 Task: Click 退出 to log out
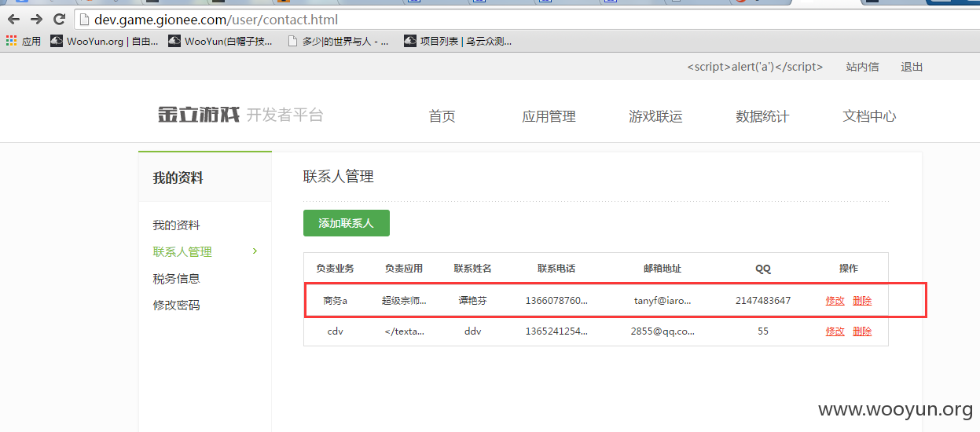[x=912, y=67]
